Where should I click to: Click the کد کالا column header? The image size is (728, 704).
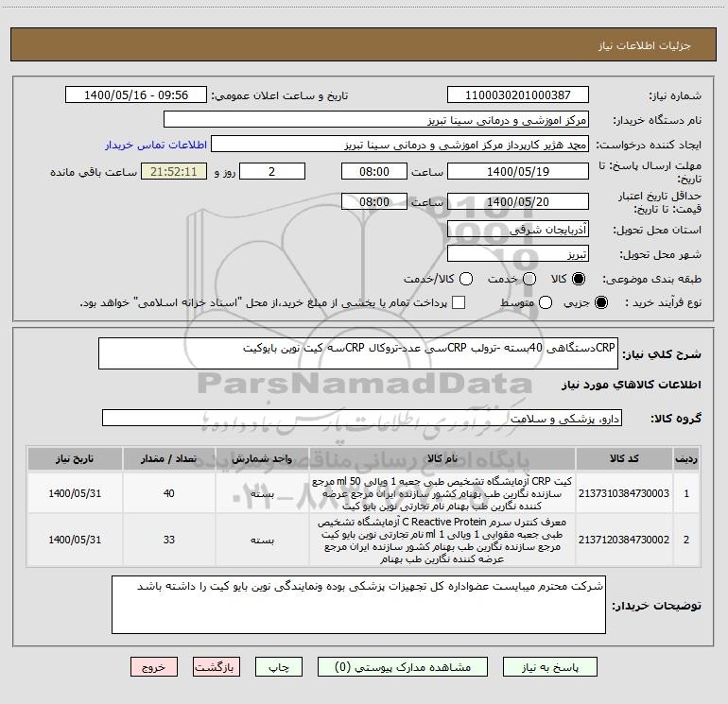[624, 458]
